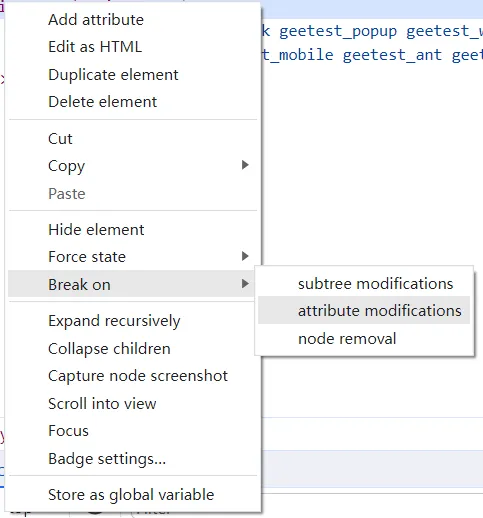Select attribute modifications breakpoint

[x=364, y=310]
